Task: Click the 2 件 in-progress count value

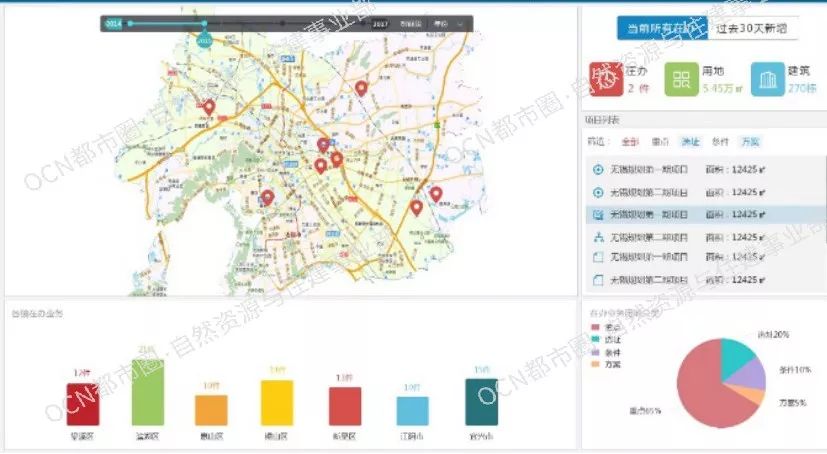Action: (638, 88)
